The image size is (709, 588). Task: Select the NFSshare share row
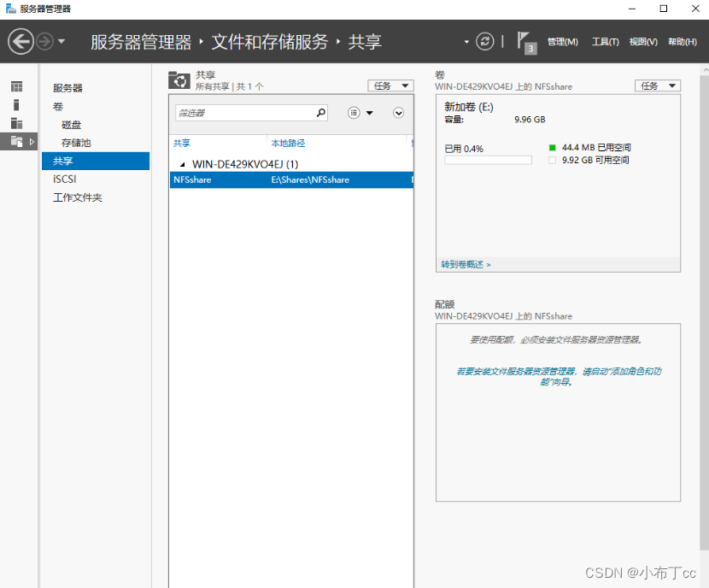coord(291,179)
